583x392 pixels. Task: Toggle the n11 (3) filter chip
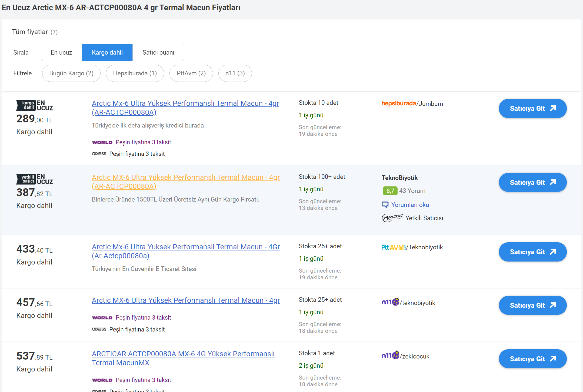(235, 73)
